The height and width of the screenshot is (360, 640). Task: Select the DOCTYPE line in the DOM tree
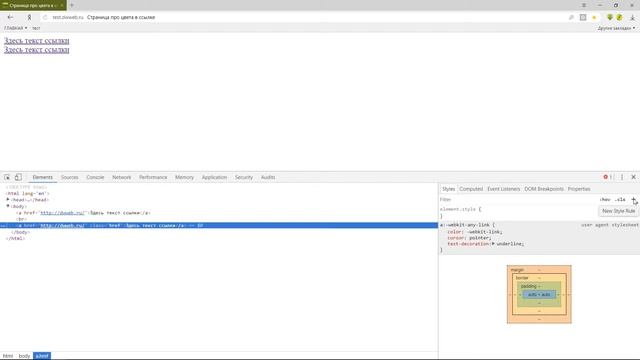click(x=26, y=187)
